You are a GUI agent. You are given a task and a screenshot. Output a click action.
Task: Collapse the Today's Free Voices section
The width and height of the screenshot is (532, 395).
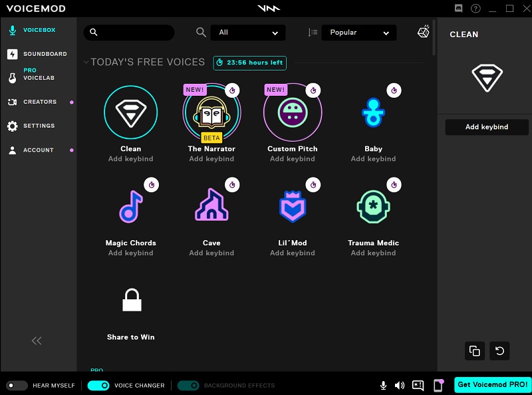click(86, 62)
